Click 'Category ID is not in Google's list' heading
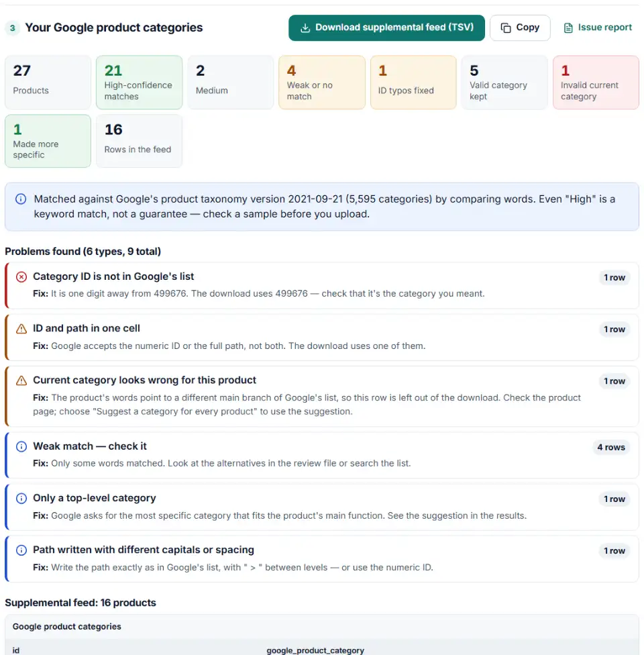 [113, 276]
